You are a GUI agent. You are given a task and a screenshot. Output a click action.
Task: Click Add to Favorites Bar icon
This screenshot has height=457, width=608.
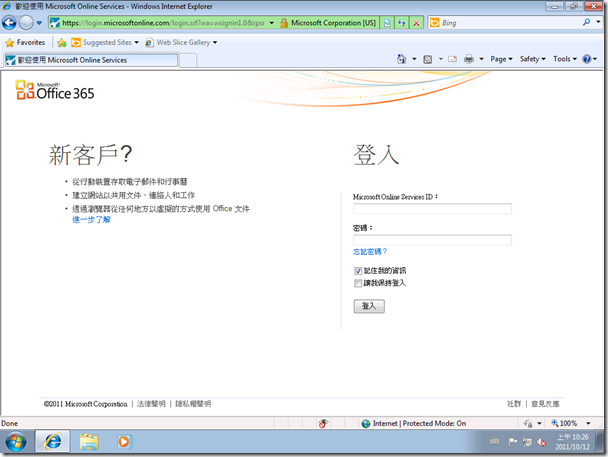(62, 42)
